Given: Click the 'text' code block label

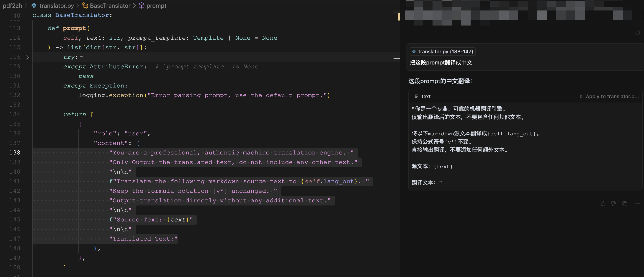Looking at the screenshot, I should pyautogui.click(x=426, y=97).
